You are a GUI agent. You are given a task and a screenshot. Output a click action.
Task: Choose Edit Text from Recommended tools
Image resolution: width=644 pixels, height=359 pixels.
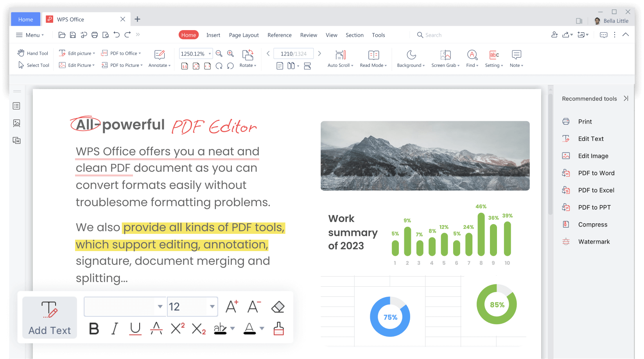[x=591, y=138]
